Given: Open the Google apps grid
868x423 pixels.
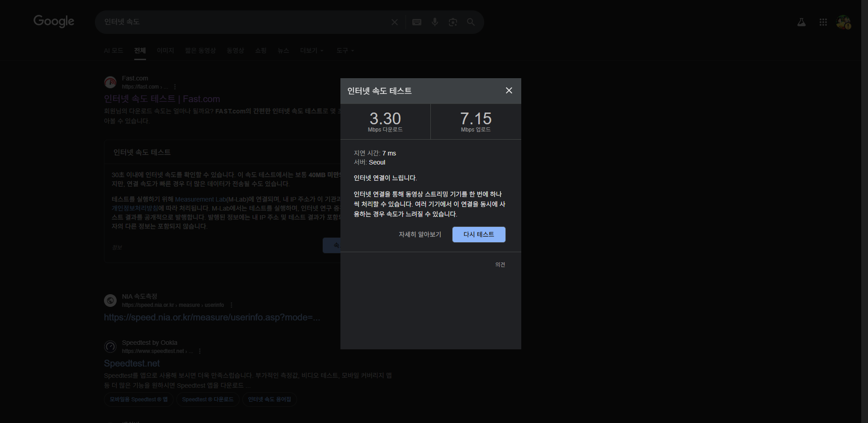Looking at the screenshot, I should pyautogui.click(x=823, y=22).
